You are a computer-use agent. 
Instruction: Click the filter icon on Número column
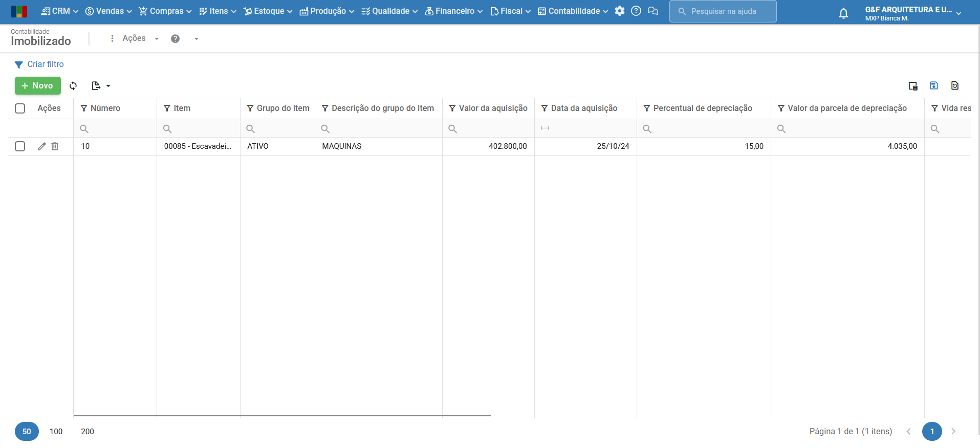[x=84, y=108]
